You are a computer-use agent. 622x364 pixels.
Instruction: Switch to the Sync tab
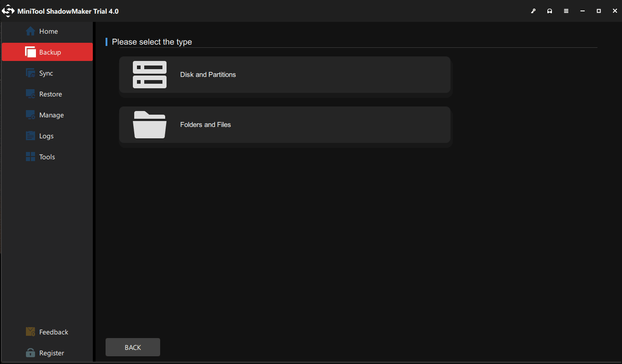click(x=47, y=73)
